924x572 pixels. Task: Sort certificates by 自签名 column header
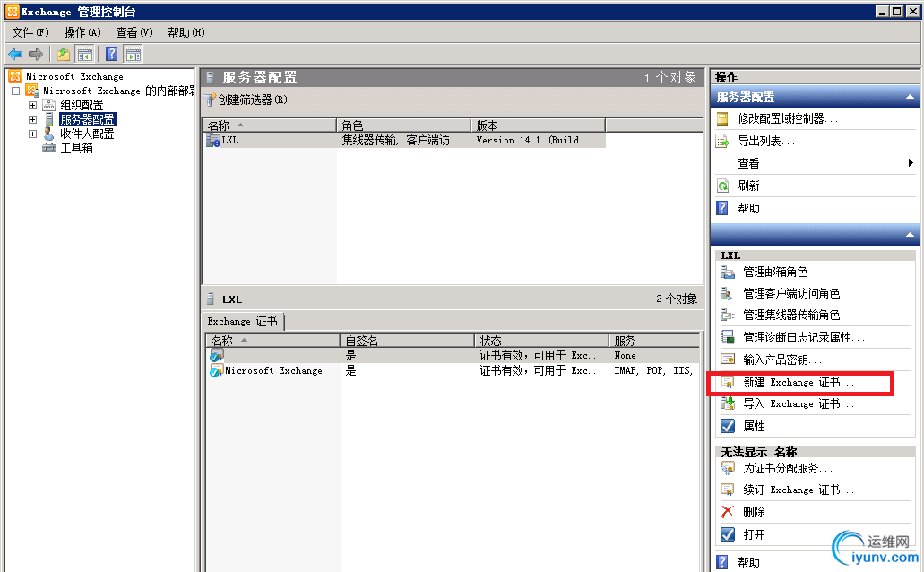coord(407,341)
